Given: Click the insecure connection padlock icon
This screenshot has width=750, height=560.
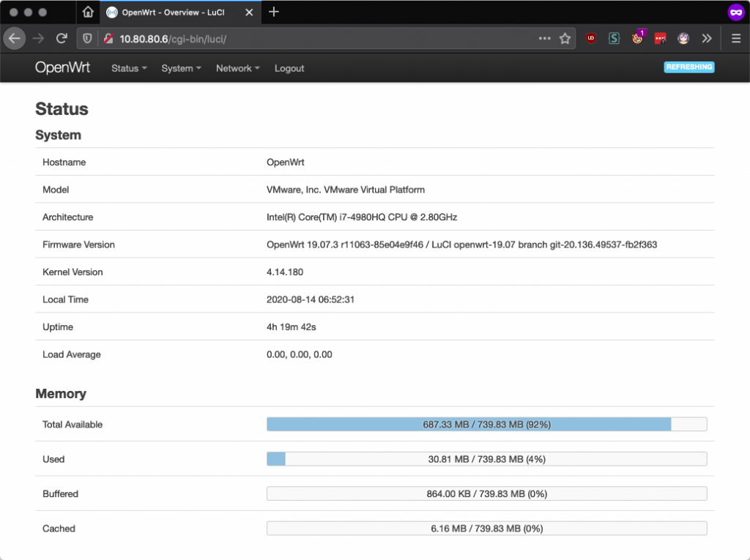Looking at the screenshot, I should [x=108, y=39].
